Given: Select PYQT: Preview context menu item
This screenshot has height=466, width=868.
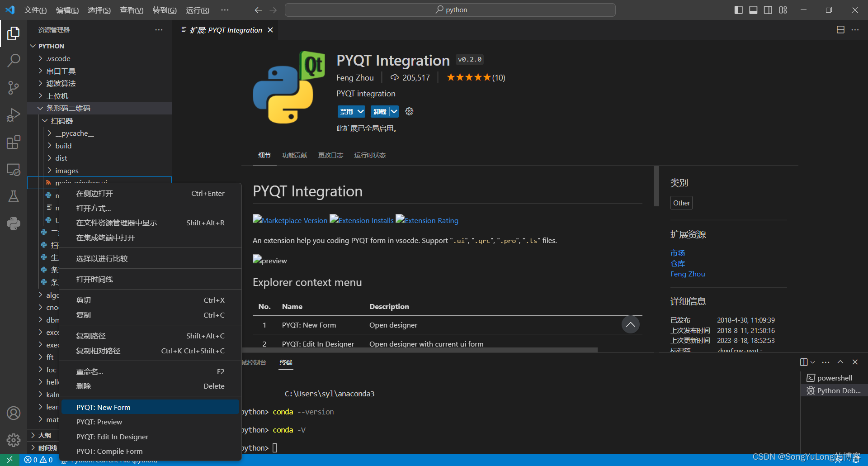Looking at the screenshot, I should point(150,422).
